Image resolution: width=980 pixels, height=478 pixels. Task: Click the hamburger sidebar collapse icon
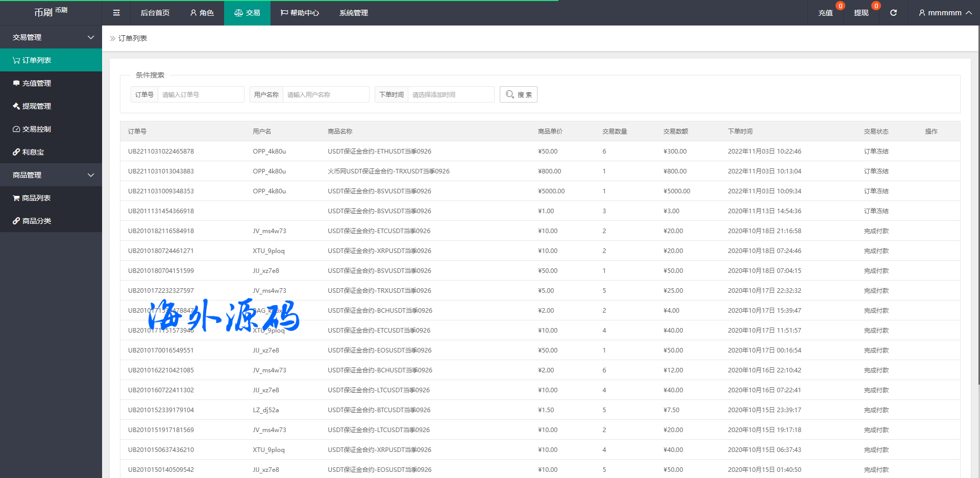[116, 13]
